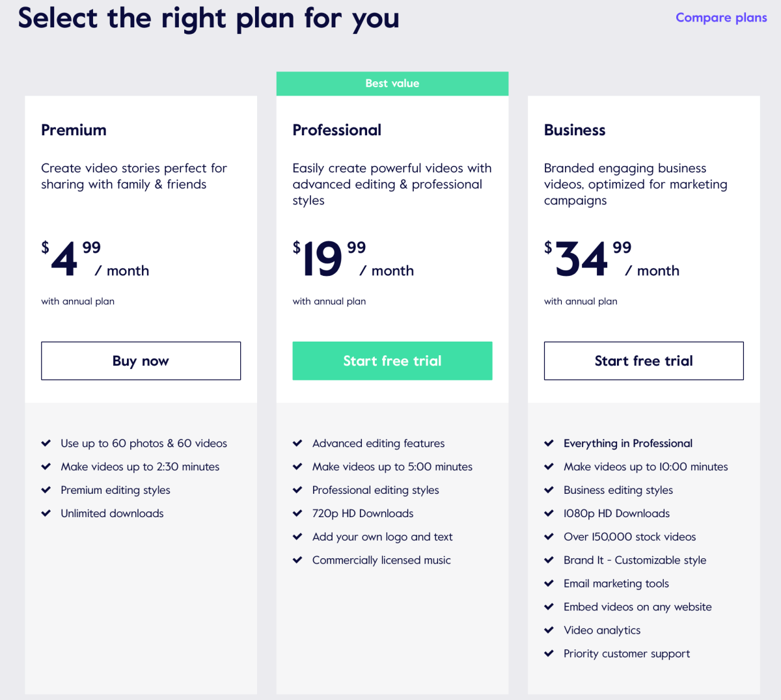Select the Premium plan heading
781x700 pixels.
click(74, 130)
